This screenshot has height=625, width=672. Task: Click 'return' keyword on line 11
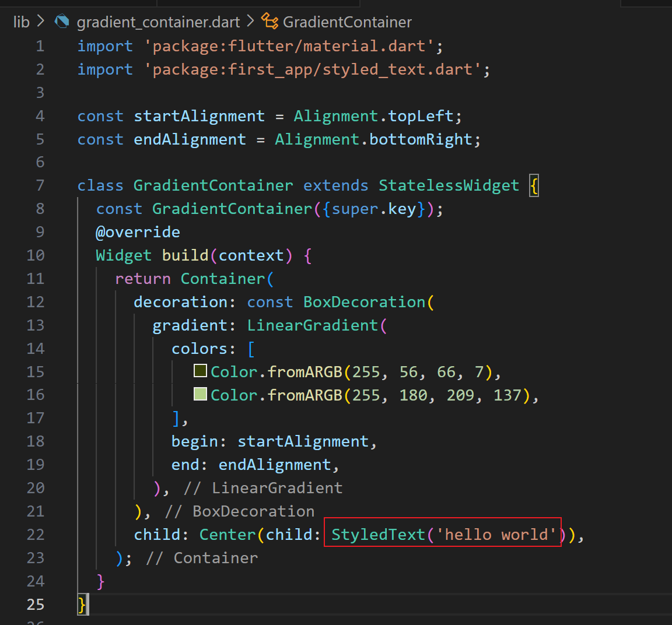click(x=143, y=279)
